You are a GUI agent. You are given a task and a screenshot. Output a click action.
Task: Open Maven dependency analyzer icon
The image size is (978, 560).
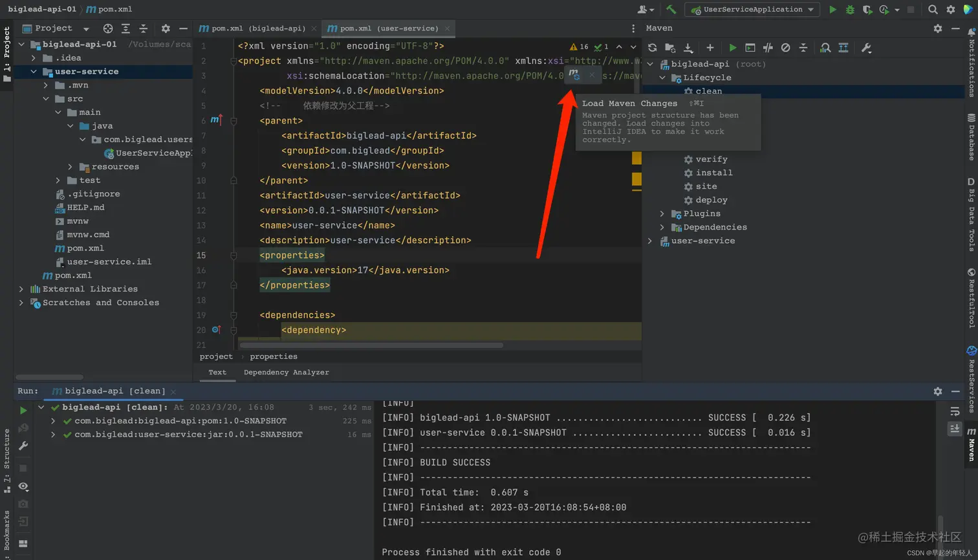coord(825,48)
